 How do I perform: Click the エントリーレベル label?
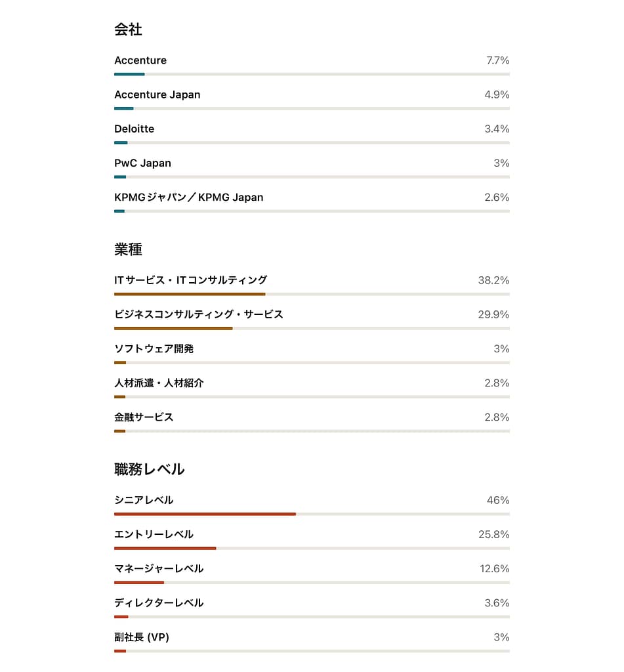coord(154,534)
